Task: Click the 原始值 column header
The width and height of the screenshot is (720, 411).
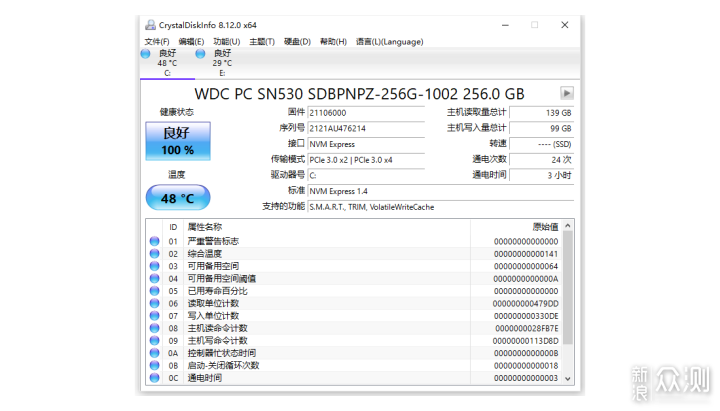Action: [x=516, y=227]
